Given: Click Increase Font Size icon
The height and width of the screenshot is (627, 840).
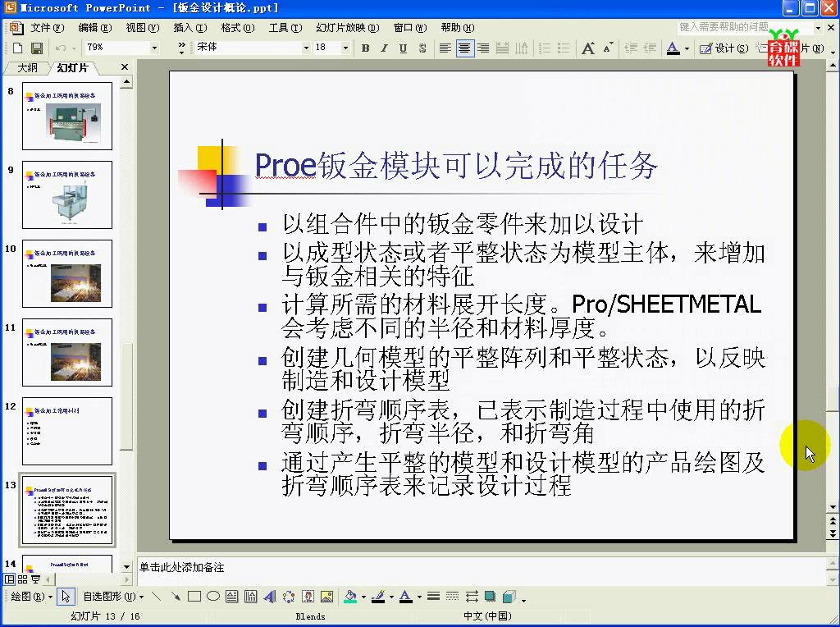Looking at the screenshot, I should [x=587, y=48].
